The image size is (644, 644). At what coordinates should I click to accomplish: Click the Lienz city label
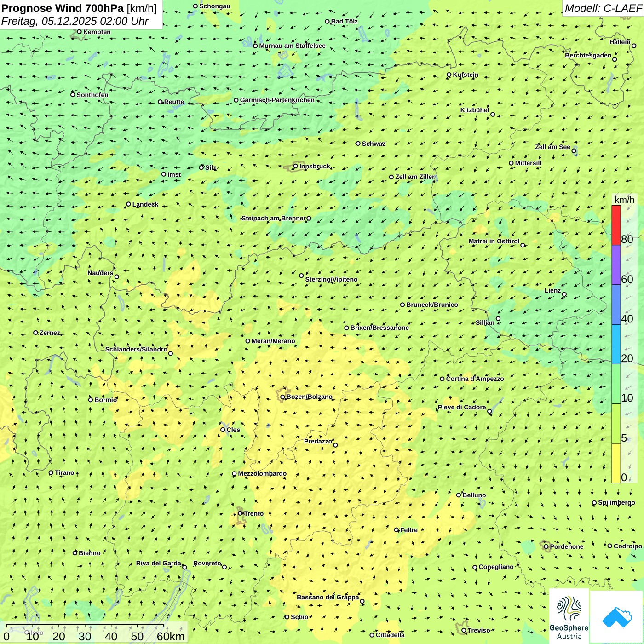(x=552, y=290)
